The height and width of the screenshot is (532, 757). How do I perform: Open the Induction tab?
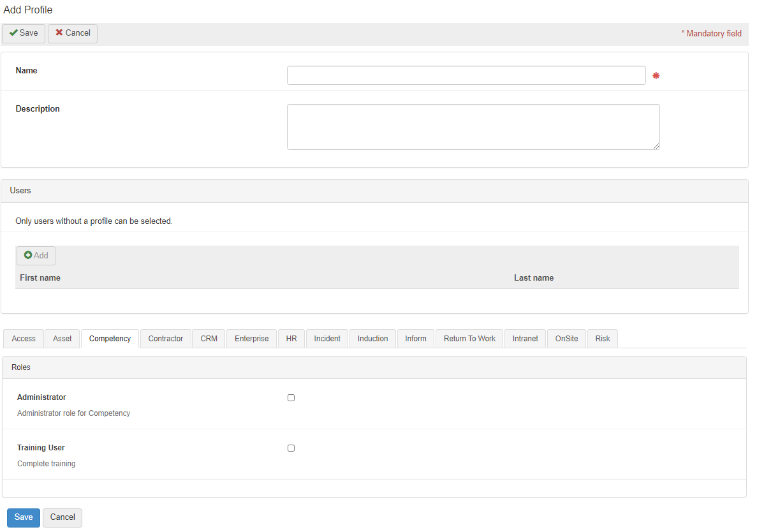373,339
